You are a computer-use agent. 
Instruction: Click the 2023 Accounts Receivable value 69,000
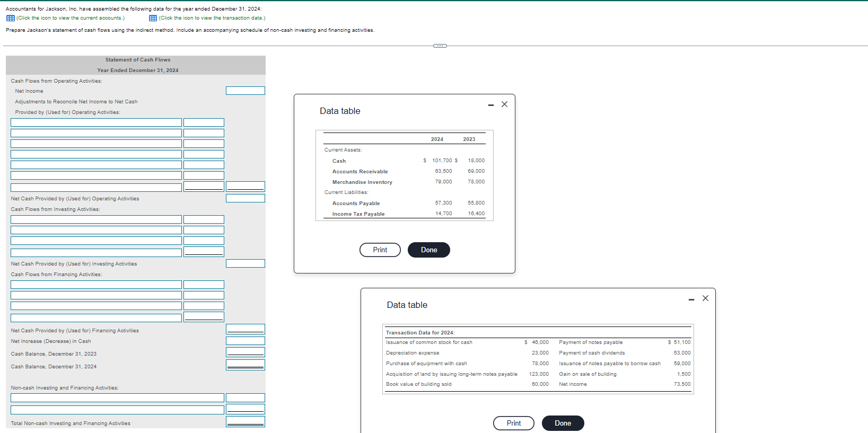pyautogui.click(x=476, y=171)
